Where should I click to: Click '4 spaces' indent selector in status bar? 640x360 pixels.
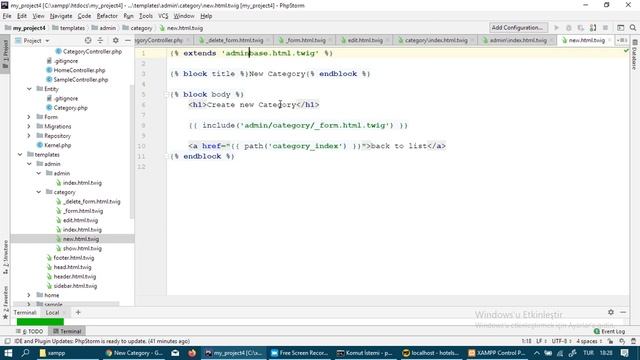click(589, 341)
